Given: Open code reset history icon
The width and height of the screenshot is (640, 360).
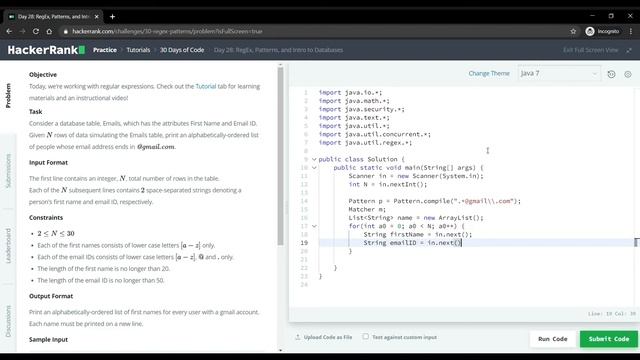Looking at the screenshot, I should coord(611,74).
